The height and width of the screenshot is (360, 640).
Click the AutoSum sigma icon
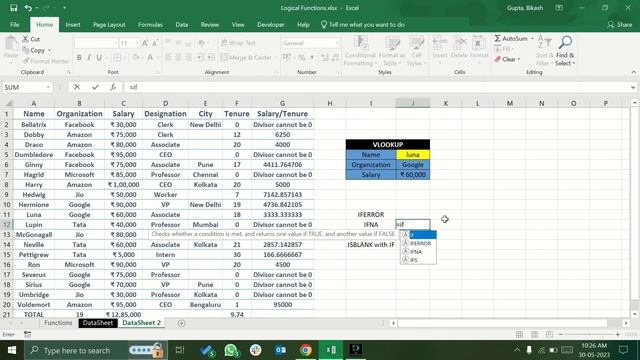pyautogui.click(x=497, y=38)
